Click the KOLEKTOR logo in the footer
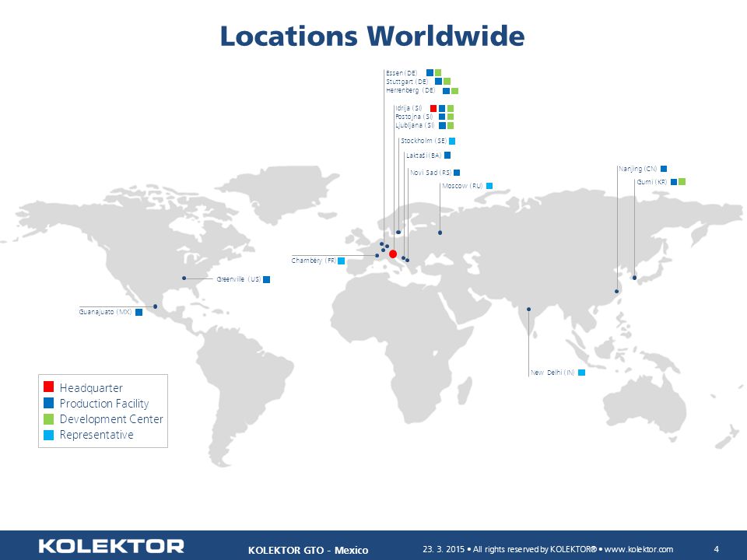 coord(111,546)
